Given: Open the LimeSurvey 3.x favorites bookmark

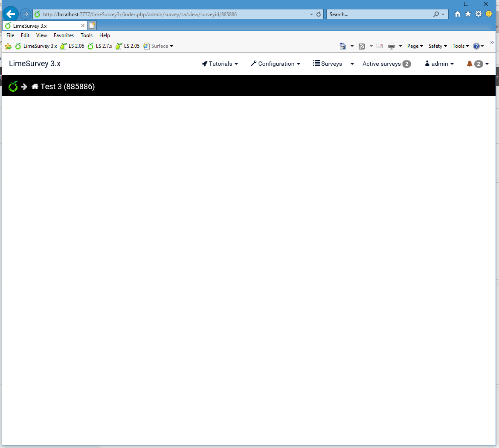Looking at the screenshot, I should pyautogui.click(x=36, y=46).
